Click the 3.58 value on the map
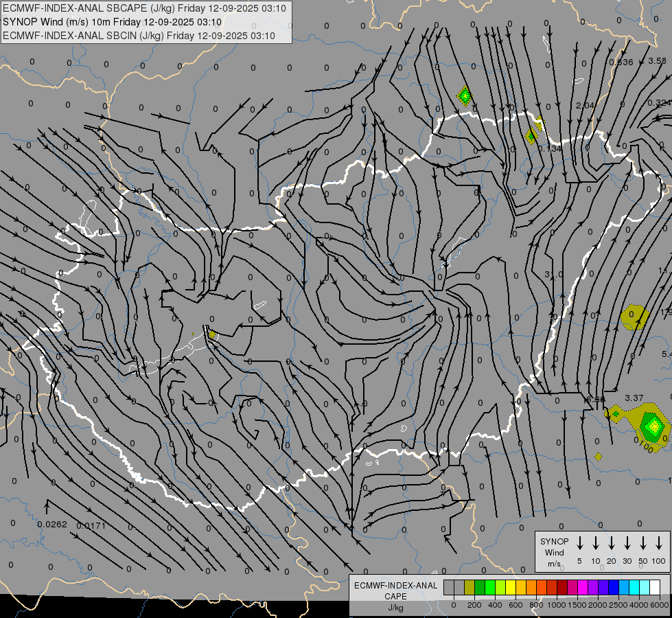 pyautogui.click(x=657, y=61)
